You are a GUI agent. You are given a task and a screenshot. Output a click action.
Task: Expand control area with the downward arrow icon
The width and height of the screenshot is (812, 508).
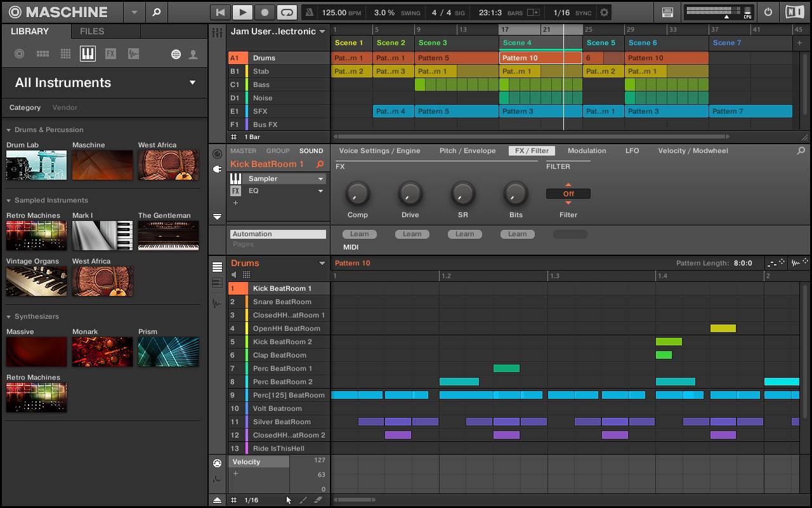tap(218, 217)
